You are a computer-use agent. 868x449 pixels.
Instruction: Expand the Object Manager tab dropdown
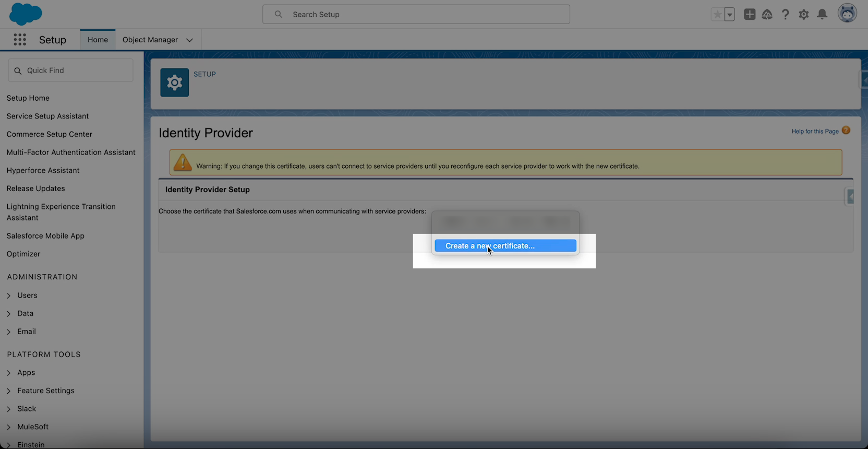[189, 40]
